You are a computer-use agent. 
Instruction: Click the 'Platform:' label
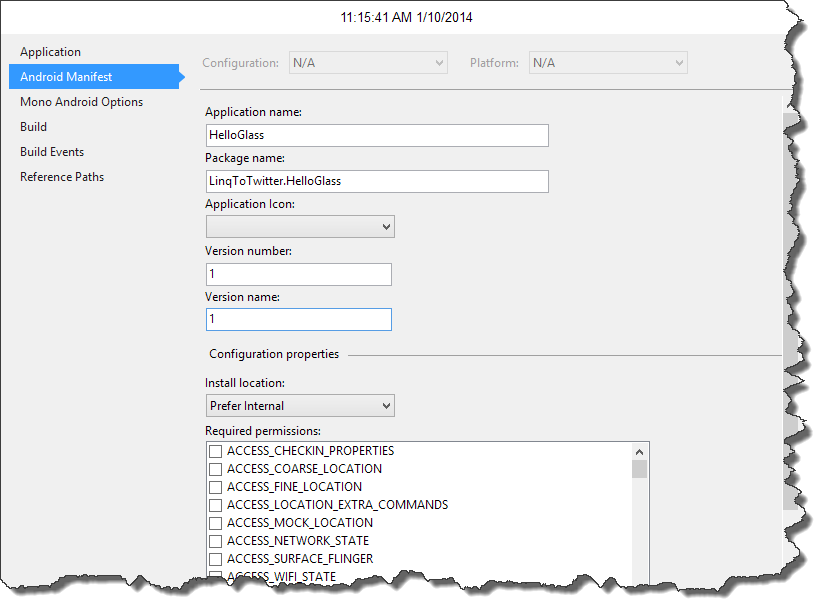click(494, 63)
